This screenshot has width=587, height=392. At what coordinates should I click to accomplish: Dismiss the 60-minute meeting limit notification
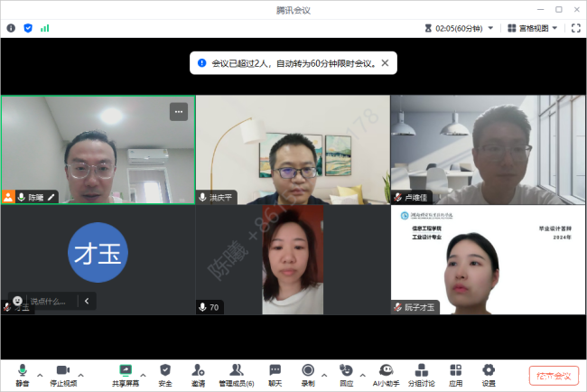(x=385, y=63)
